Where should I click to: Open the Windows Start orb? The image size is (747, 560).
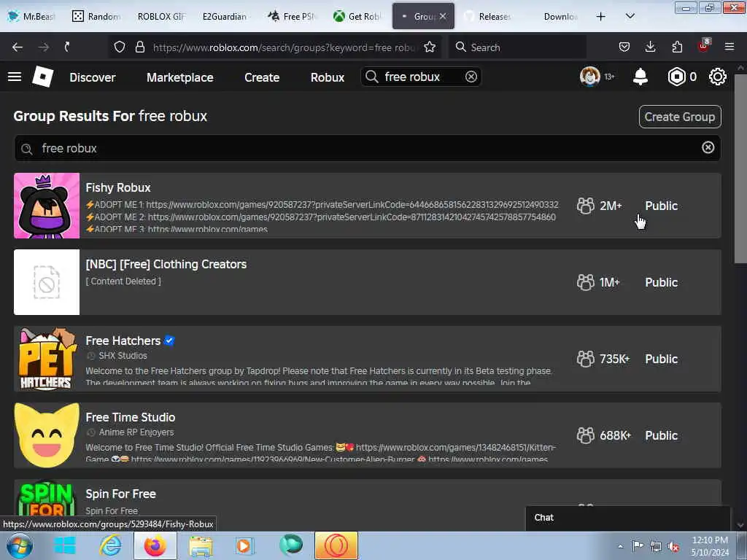pyautogui.click(x=19, y=545)
